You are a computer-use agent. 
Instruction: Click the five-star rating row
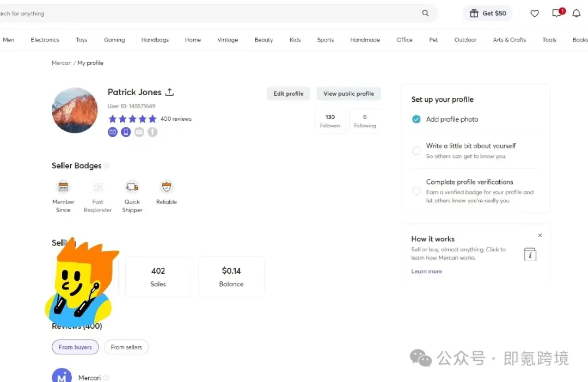tap(132, 119)
